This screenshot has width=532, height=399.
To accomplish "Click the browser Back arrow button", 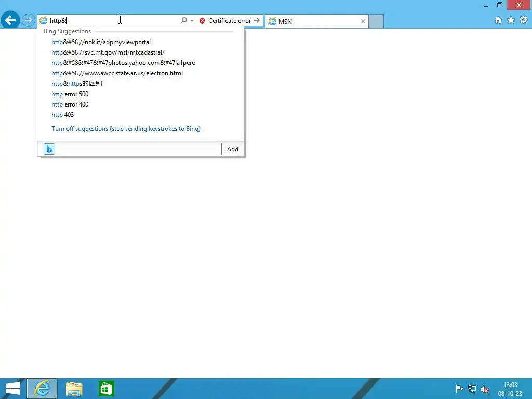I will [10, 20].
